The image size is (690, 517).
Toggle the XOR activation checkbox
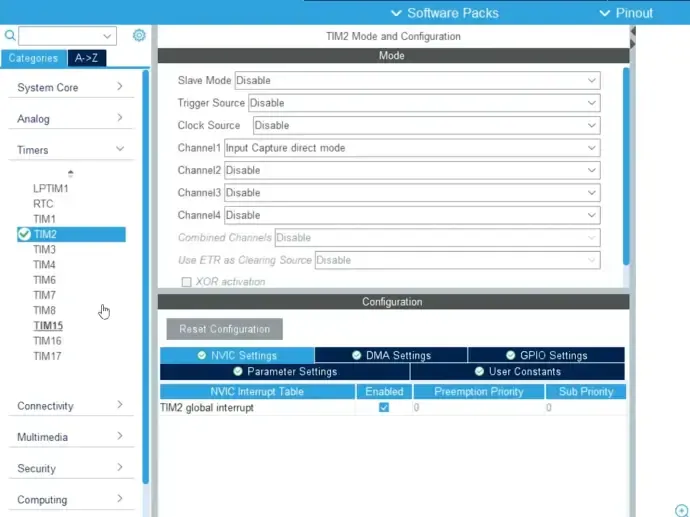186,282
